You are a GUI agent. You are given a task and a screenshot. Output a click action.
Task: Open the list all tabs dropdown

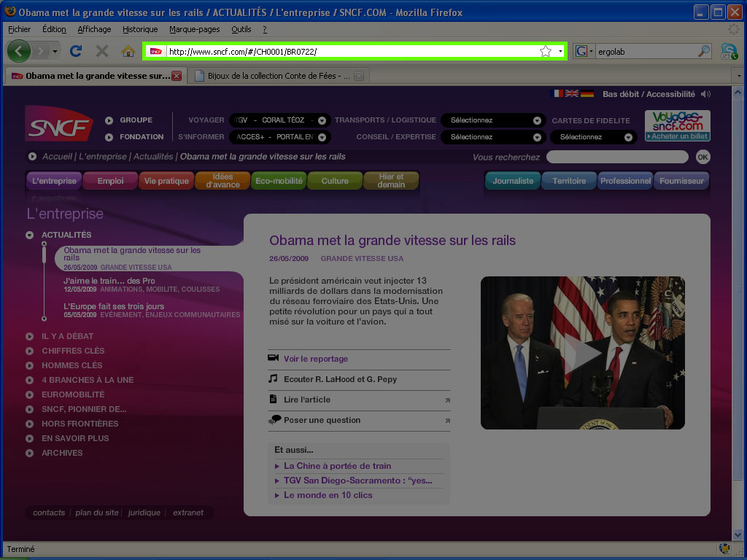click(x=739, y=76)
